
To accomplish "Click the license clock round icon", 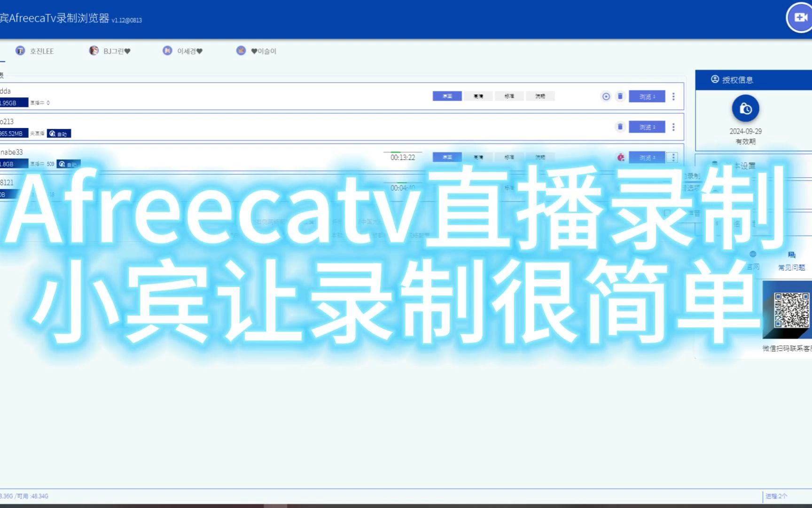I will (745, 109).
